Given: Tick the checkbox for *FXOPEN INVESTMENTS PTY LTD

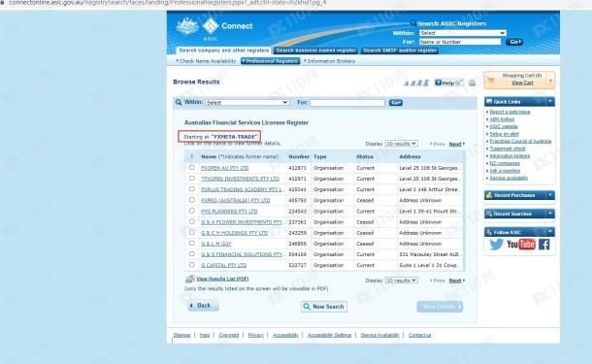Looking at the screenshot, I should 192,179.
